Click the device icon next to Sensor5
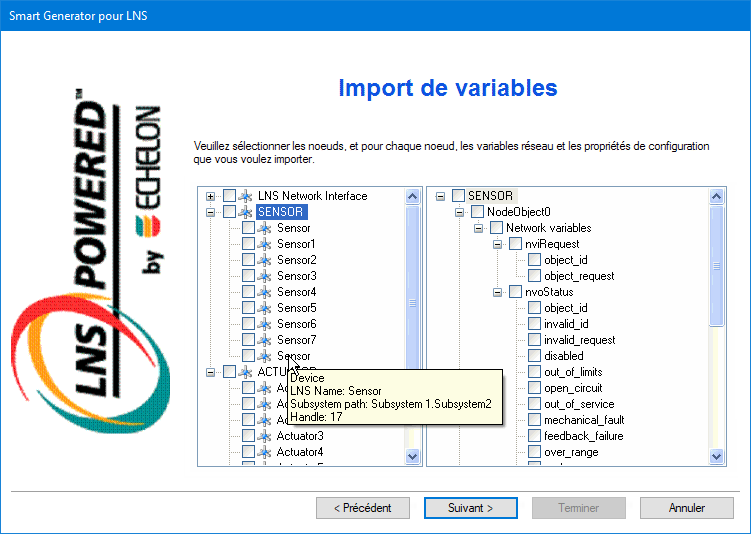 (264, 307)
